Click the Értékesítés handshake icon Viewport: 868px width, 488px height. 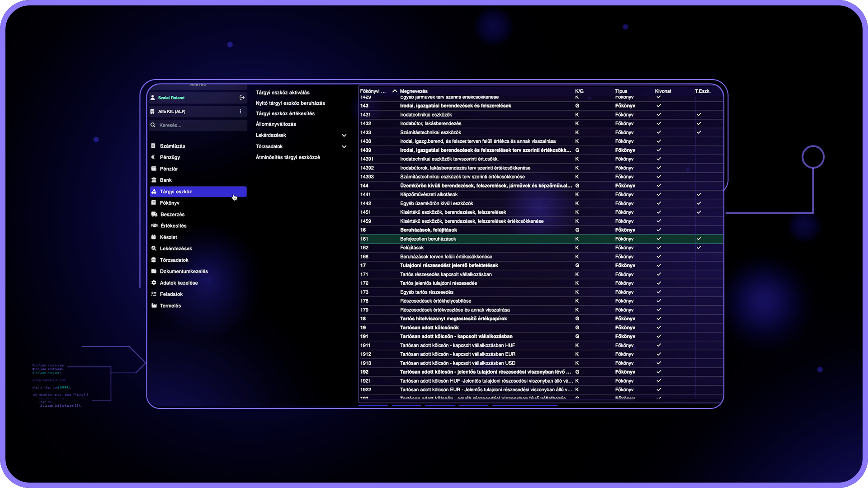pyautogui.click(x=154, y=225)
